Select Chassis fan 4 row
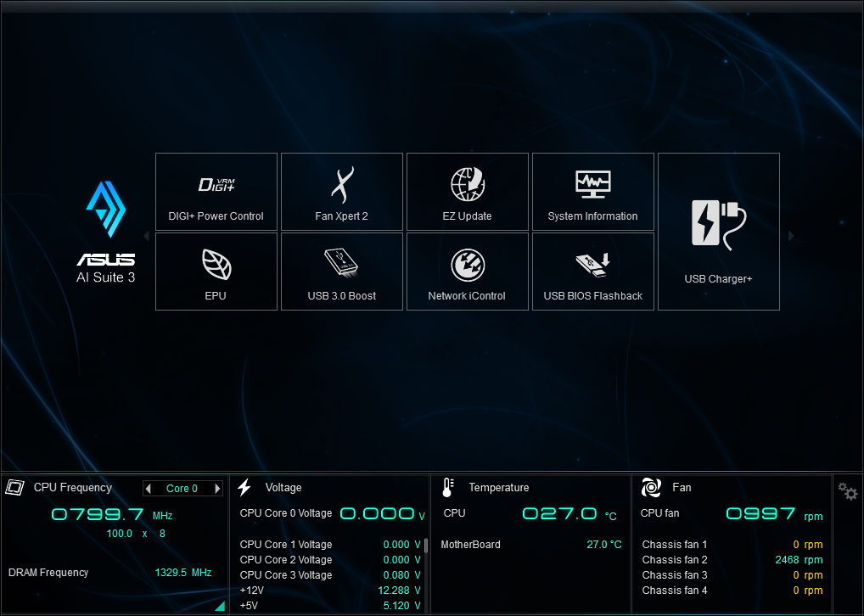This screenshot has width=864, height=616. click(x=732, y=591)
